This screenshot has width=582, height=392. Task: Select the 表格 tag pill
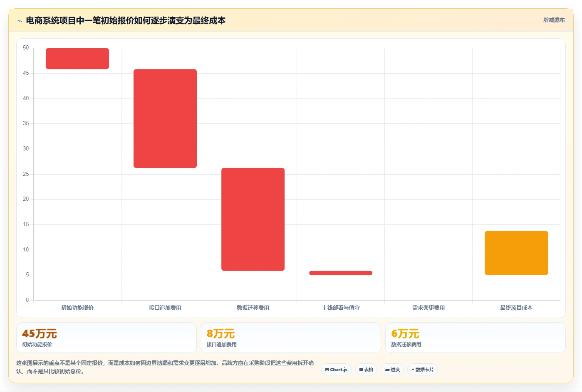point(366,370)
